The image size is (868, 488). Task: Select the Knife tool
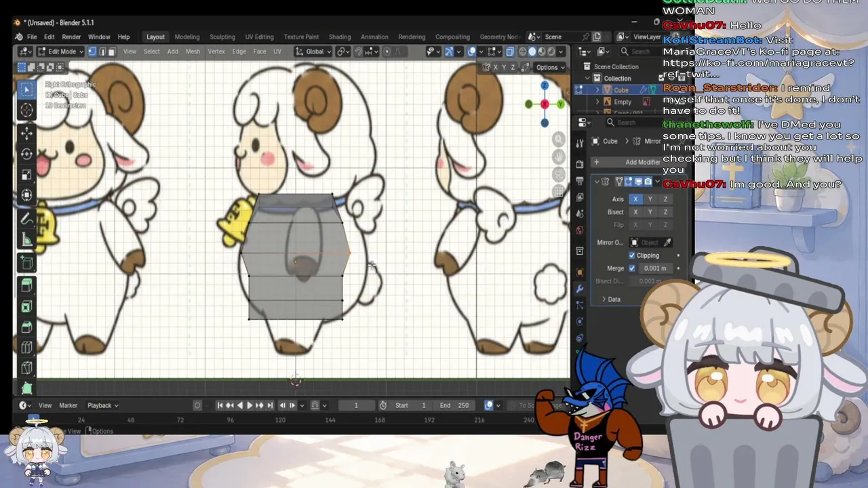(27, 369)
